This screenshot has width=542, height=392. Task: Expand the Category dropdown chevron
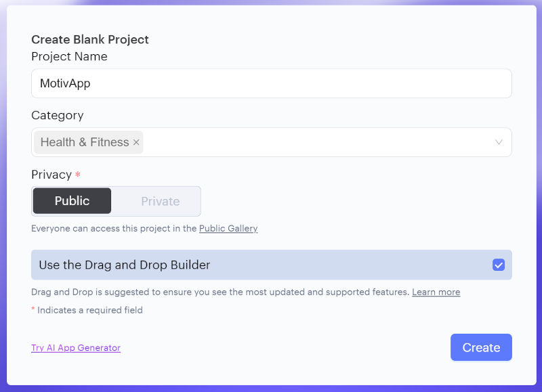click(499, 142)
